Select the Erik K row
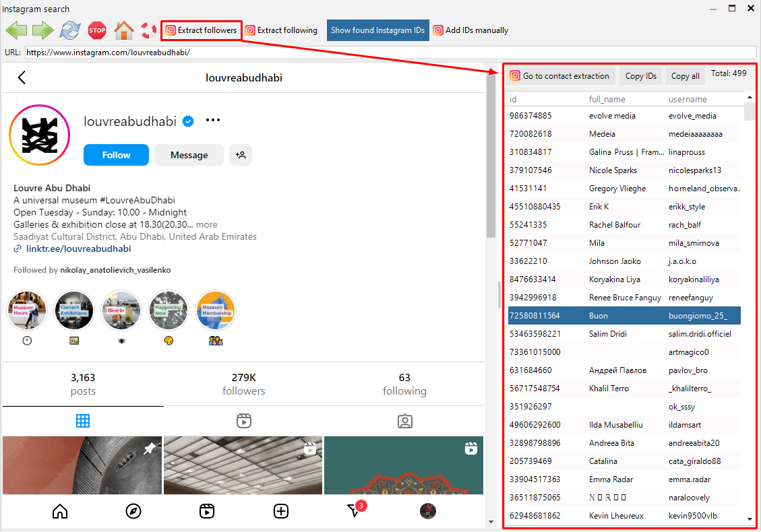Screen dimensions: 761x532 [624, 207]
